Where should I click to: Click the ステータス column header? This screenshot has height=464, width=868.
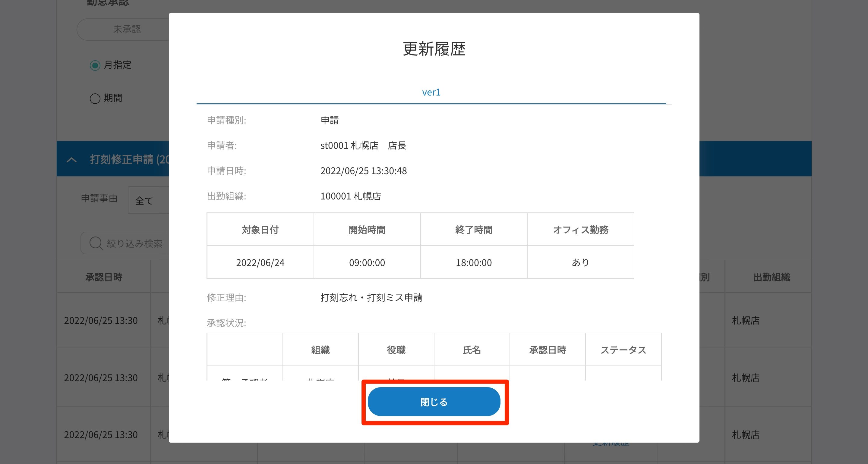point(623,350)
